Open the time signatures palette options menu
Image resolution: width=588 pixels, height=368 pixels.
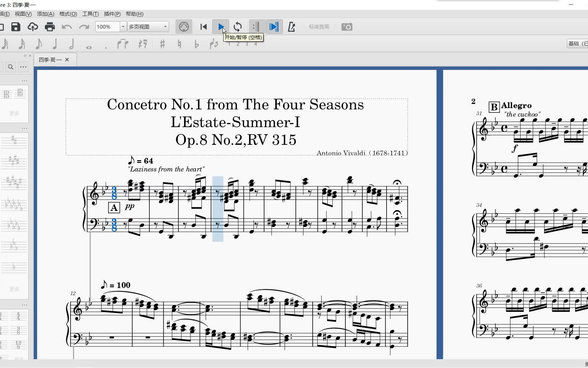pyautogui.click(x=24, y=305)
